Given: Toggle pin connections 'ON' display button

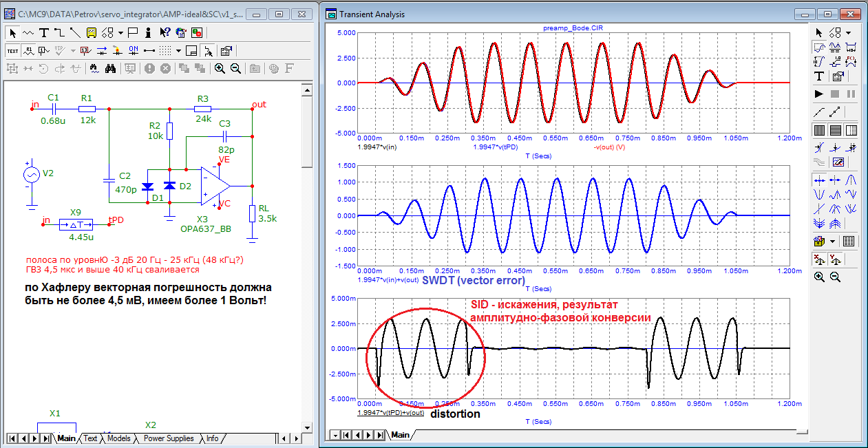Looking at the screenshot, I should 134,50.
